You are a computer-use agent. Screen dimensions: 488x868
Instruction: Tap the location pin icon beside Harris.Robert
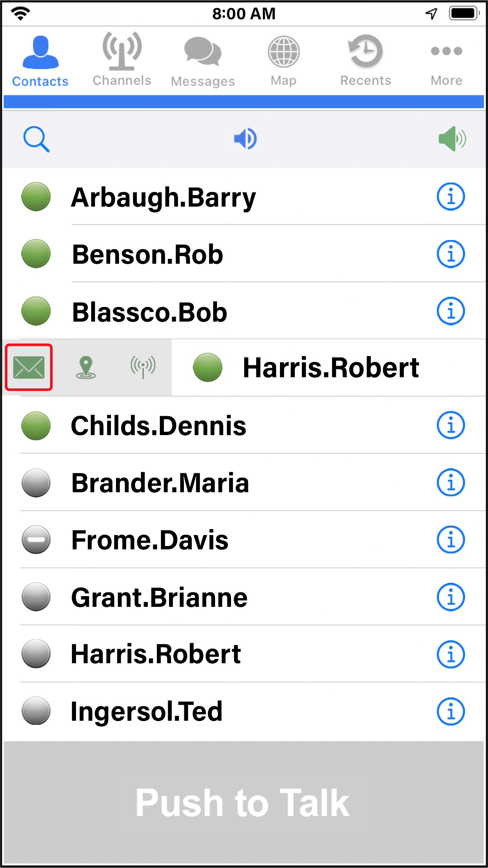coord(86,367)
